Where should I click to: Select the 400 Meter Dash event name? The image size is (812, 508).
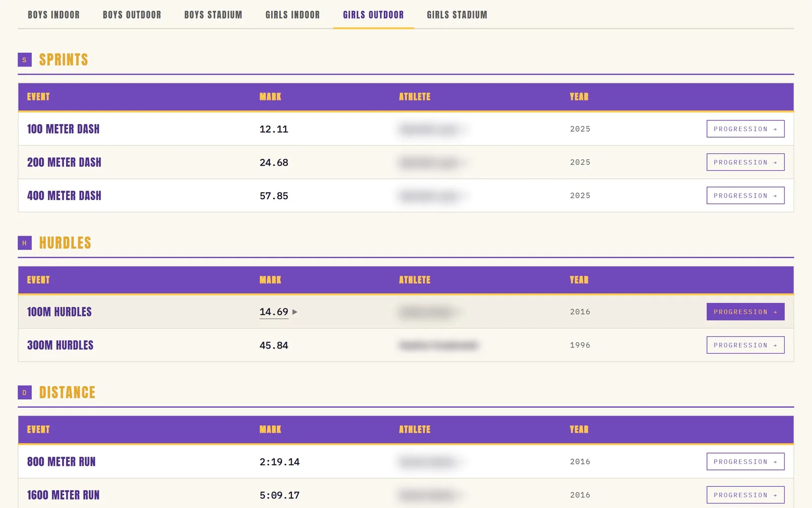[64, 196]
